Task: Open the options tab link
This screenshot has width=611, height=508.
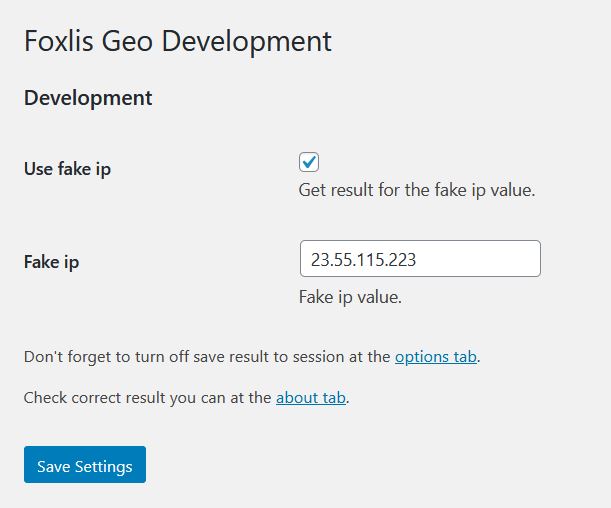Action: tap(436, 357)
